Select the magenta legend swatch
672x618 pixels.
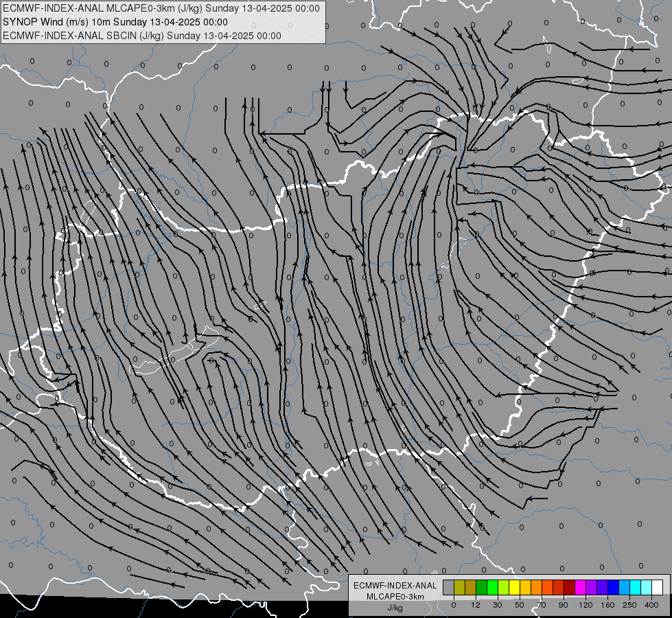coord(580,587)
